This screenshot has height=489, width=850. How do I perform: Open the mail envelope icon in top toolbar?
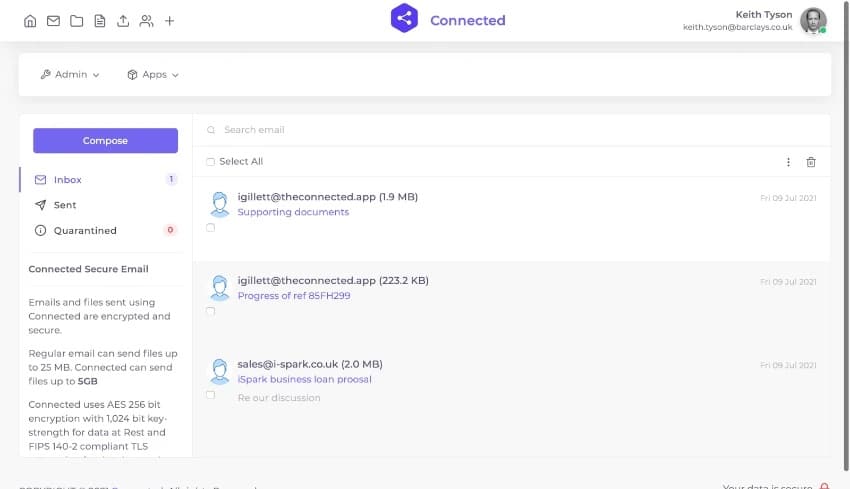point(53,21)
